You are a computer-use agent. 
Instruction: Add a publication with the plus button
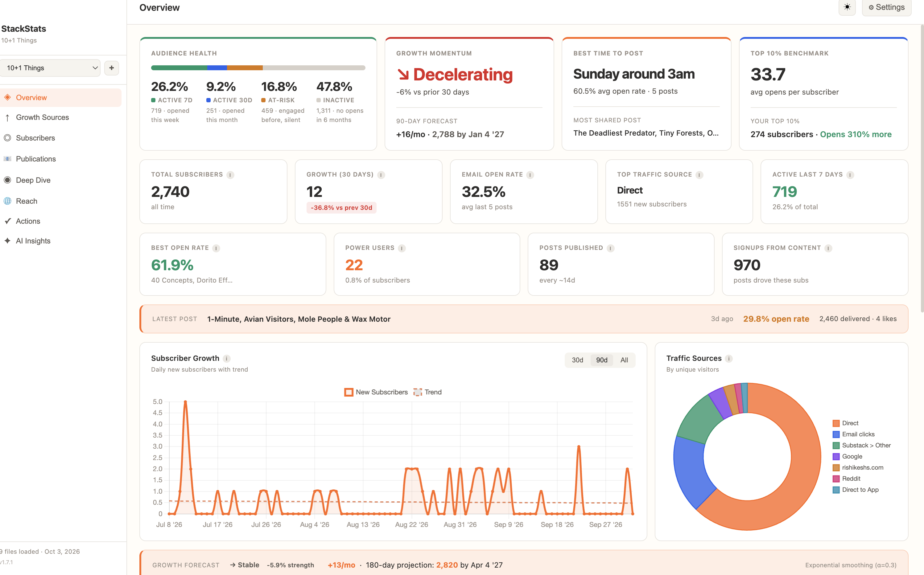[x=112, y=68]
